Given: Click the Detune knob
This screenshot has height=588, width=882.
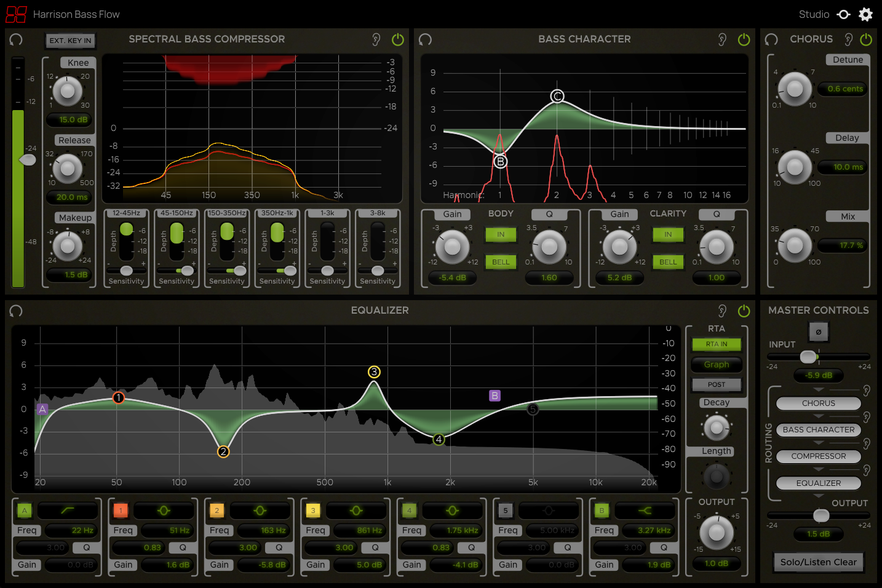Looking at the screenshot, I should (795, 89).
